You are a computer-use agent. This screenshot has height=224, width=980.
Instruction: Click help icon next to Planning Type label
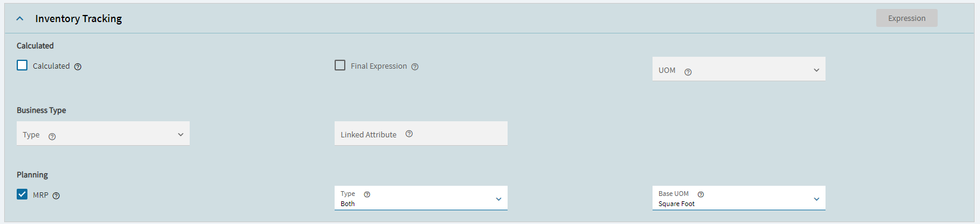tap(367, 194)
